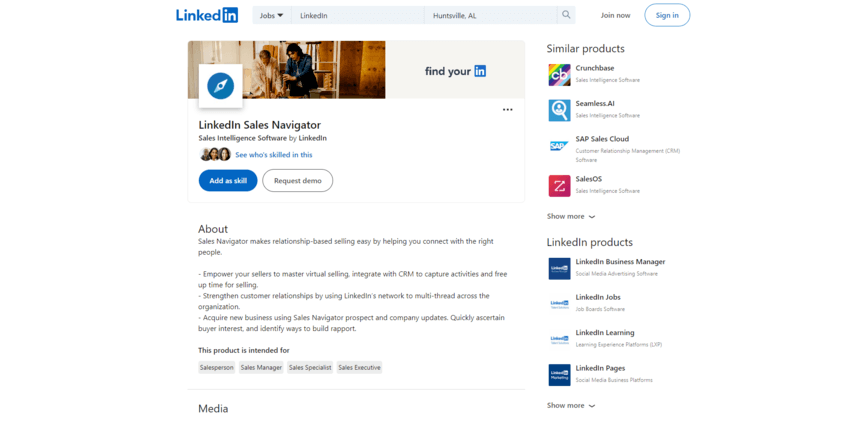Click the LinkedIn Jobs logo icon
This screenshot has height=421, width=864.
point(559,304)
